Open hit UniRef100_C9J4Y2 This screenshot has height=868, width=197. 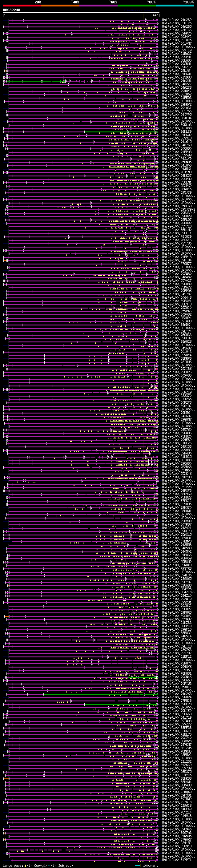click(177, 37)
